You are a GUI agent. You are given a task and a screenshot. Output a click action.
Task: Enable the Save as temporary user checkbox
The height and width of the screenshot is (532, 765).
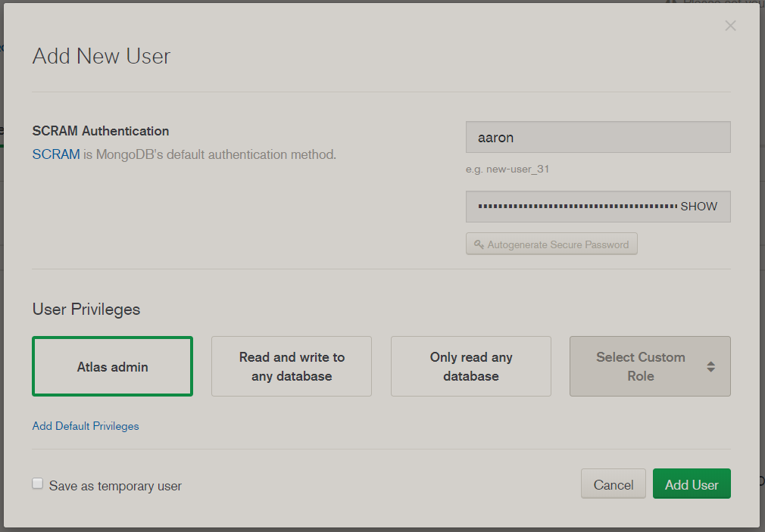coord(38,484)
